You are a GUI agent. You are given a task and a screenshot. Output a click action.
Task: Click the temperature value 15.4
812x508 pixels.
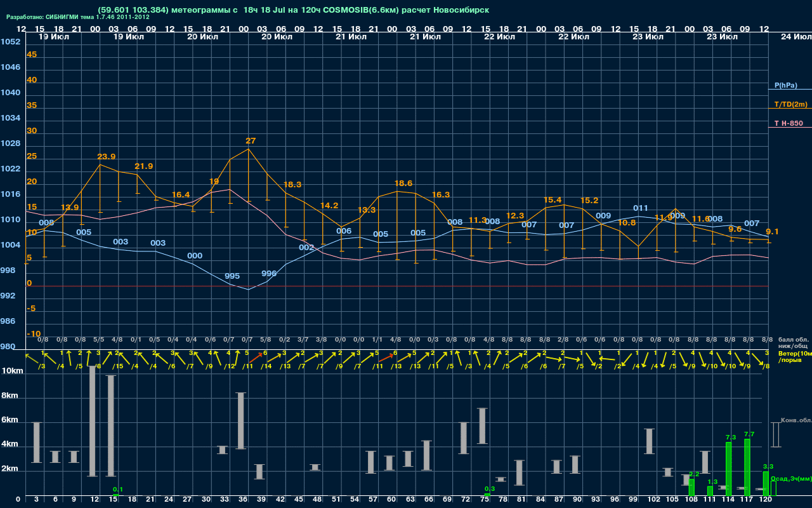pos(553,200)
